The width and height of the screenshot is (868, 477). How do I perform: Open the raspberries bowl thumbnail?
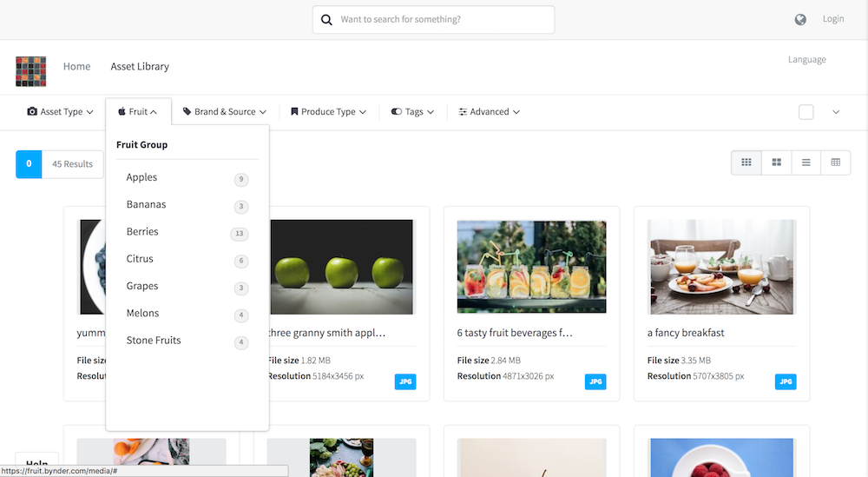pyautogui.click(x=721, y=458)
